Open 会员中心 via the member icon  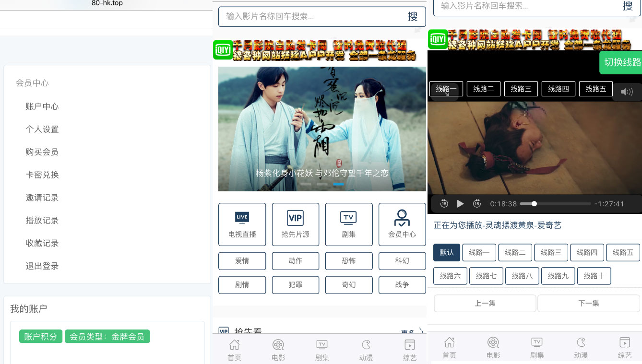coord(402,218)
